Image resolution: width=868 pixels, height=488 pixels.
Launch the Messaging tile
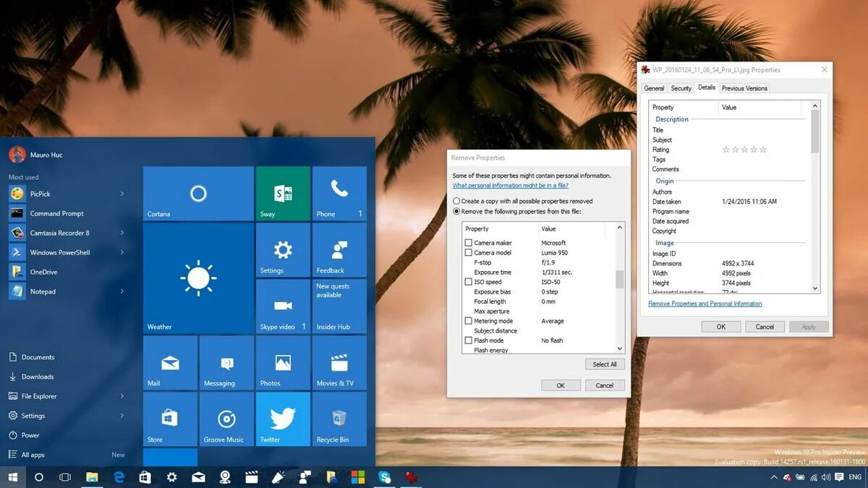[226, 362]
